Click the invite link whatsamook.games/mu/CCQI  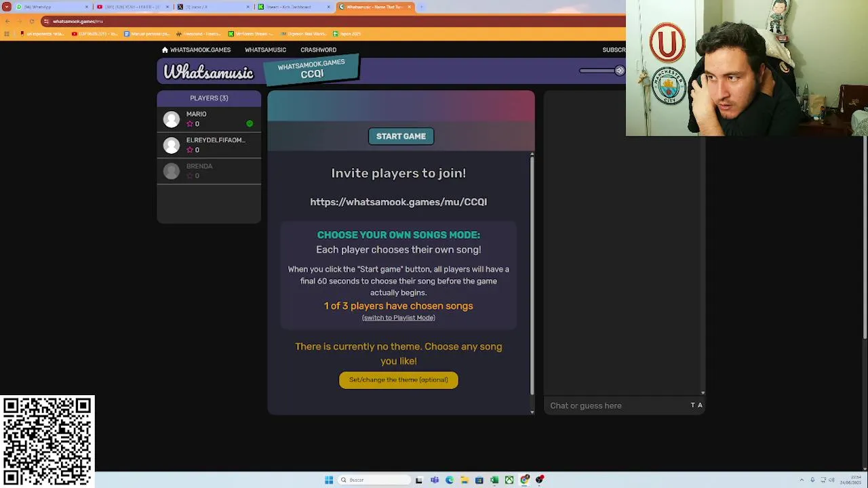(398, 202)
